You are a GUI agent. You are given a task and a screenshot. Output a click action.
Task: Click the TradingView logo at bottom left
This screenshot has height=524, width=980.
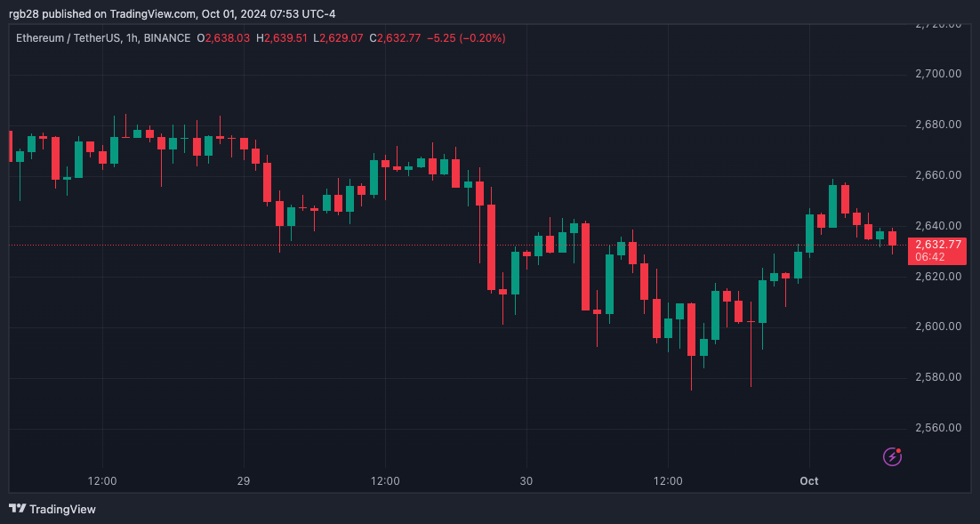[52, 509]
